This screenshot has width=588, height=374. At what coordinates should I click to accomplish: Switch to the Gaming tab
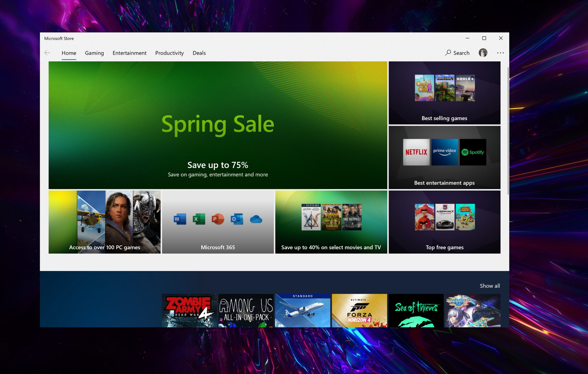tap(94, 53)
